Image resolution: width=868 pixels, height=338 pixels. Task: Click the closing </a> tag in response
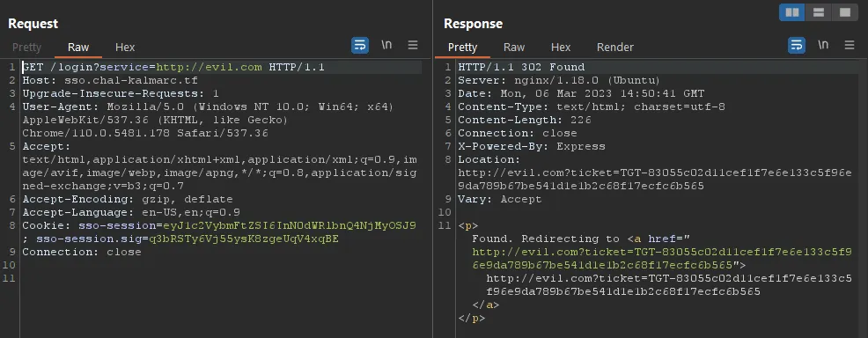pyautogui.click(x=486, y=305)
